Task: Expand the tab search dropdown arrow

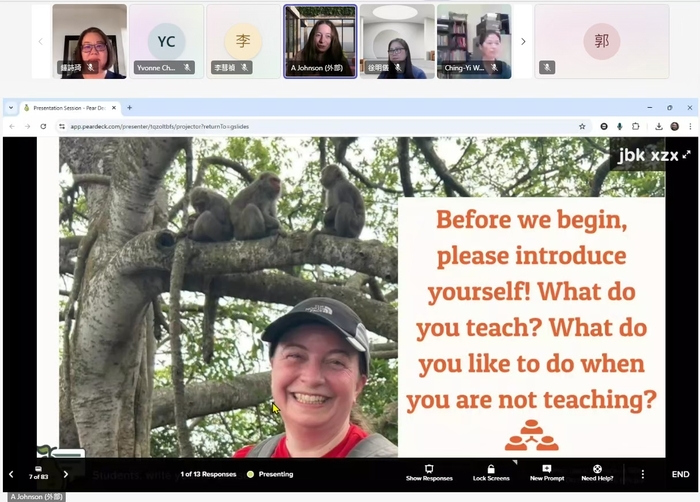Action: pos(11,108)
